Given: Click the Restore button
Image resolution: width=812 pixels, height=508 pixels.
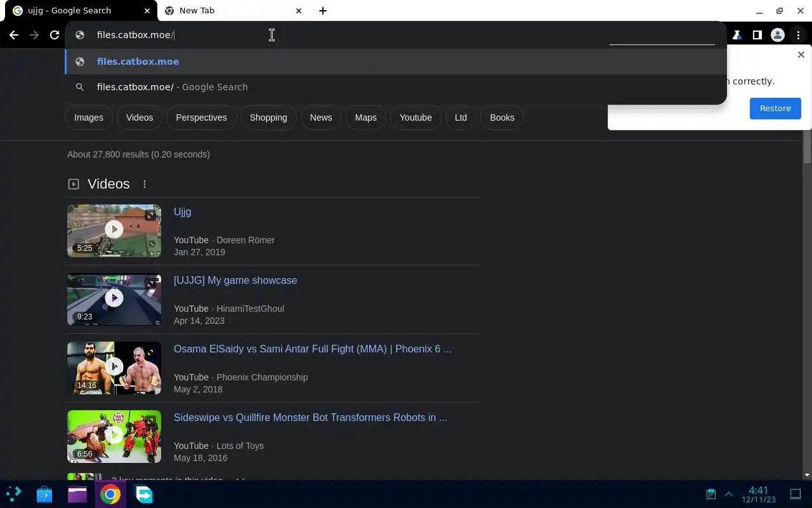Looking at the screenshot, I should coord(775,109).
